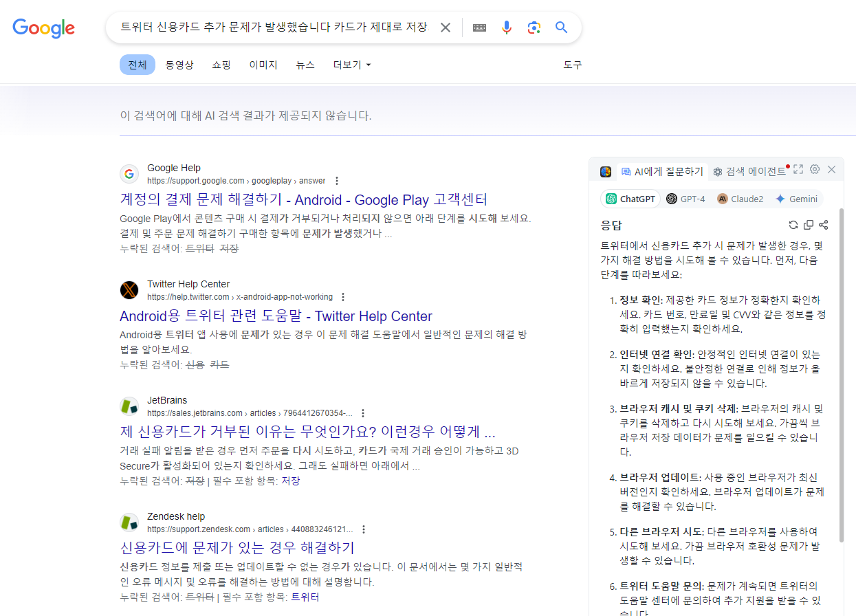This screenshot has width=856, height=616.
Task: Click the Twitter Help Center X favicon
Action: (x=129, y=290)
